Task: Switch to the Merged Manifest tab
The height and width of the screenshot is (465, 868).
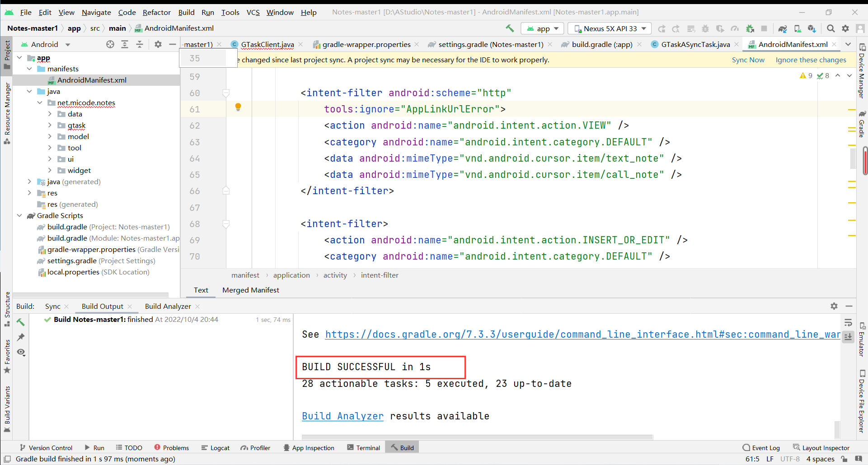Action: click(x=250, y=290)
